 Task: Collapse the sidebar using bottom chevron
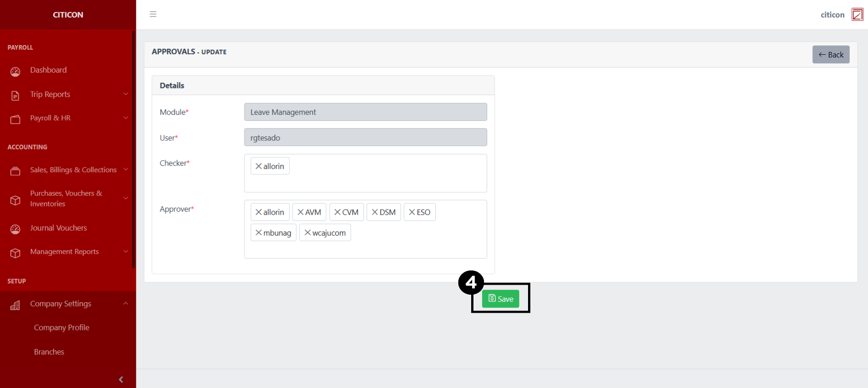click(x=121, y=379)
